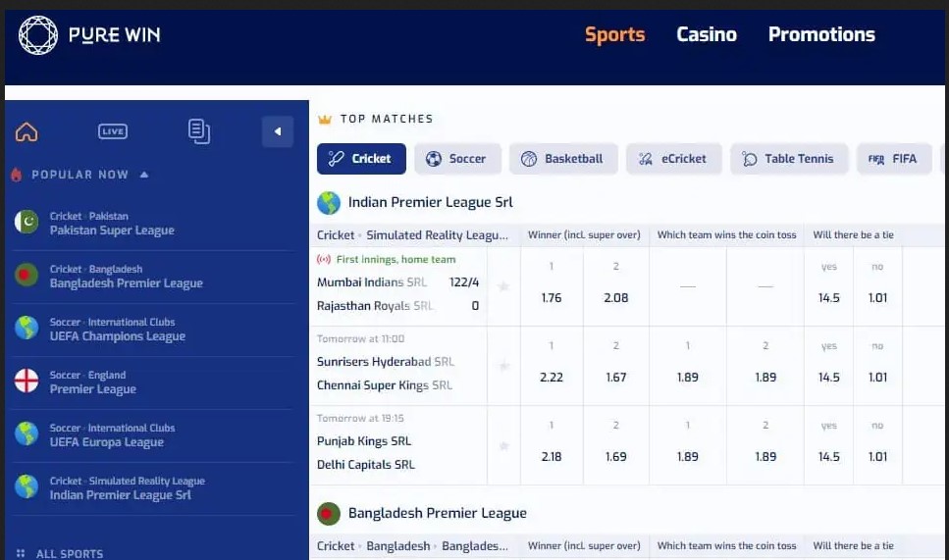Open the Promotions menu
This screenshot has height=560, width=949.
coord(821,34)
